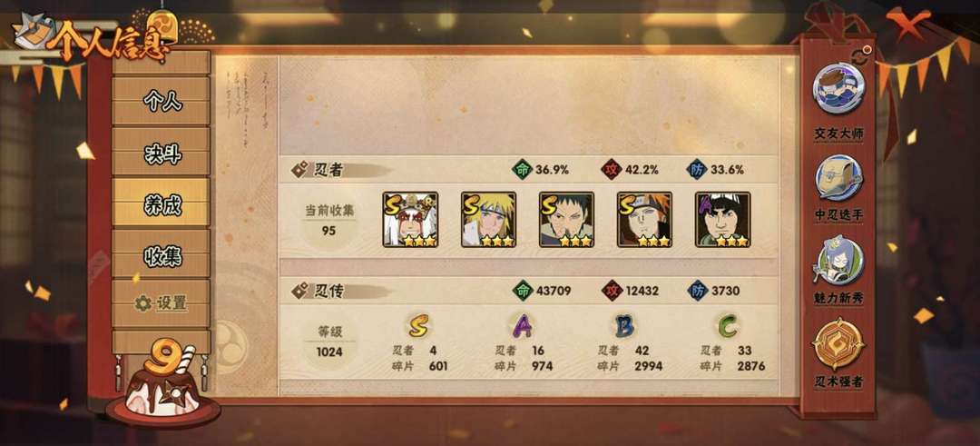Click the A rank ninja legend icon
This screenshot has width=980, height=446.
pyautogui.click(x=522, y=326)
